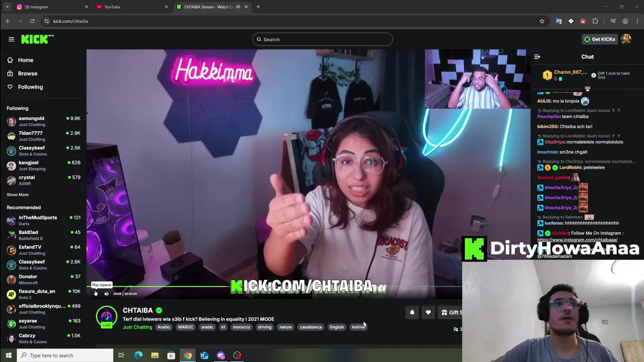This screenshot has height=362, width=644.
Task: Click the Windows taskbar search box
Action: tap(65, 355)
